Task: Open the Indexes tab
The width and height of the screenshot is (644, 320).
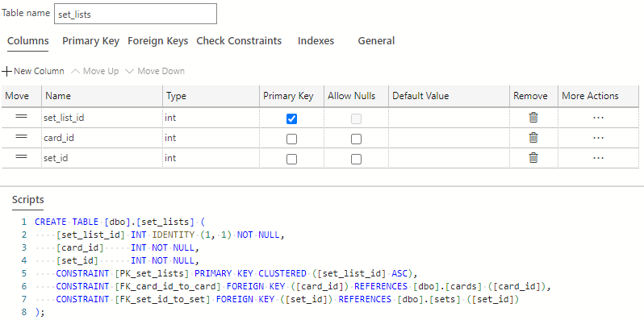Action: click(316, 41)
